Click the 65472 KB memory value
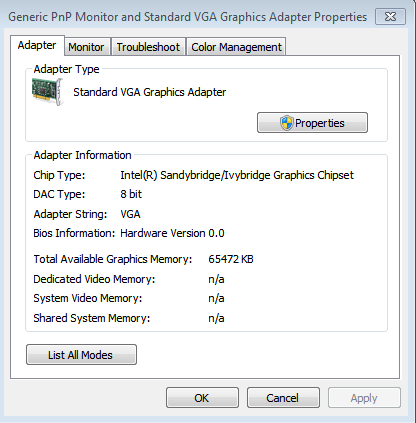Screen dimensions: 416x423 click(x=231, y=259)
